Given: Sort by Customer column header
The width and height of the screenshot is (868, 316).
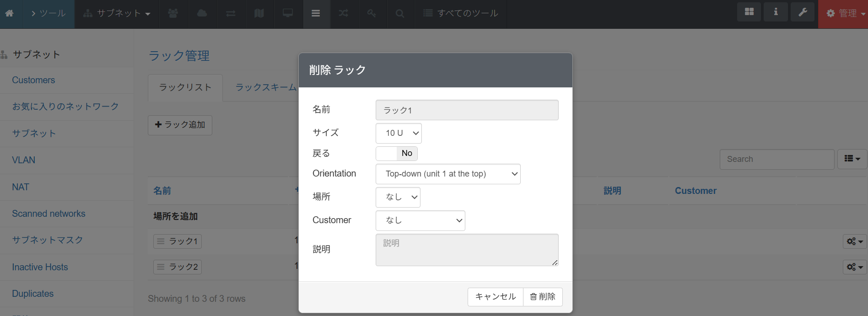Looking at the screenshot, I should coord(695,191).
